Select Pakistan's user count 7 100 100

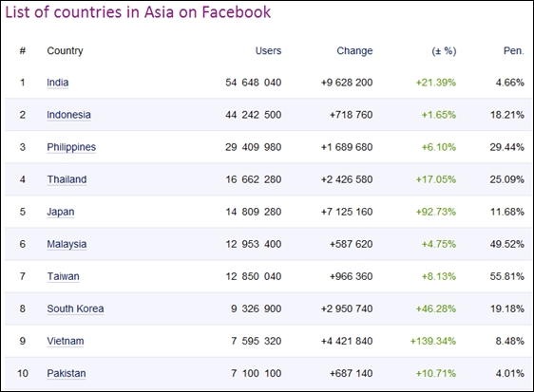click(257, 373)
